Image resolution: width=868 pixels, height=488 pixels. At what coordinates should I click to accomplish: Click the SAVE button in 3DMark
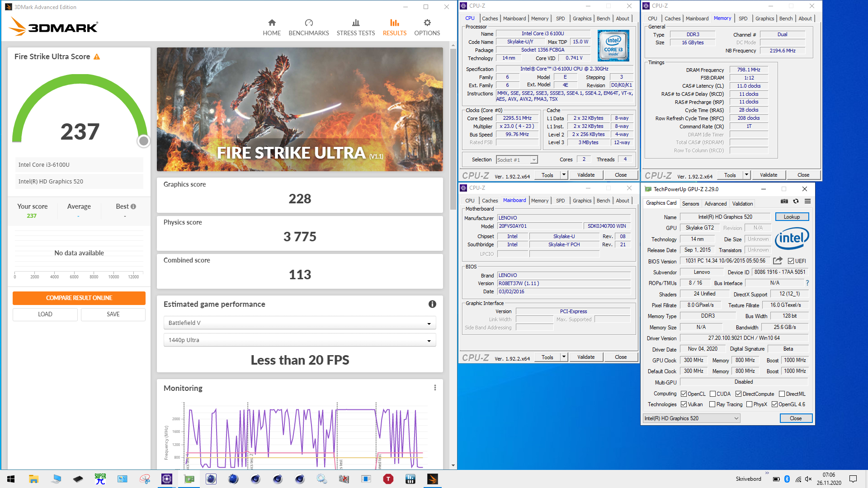pos(113,314)
